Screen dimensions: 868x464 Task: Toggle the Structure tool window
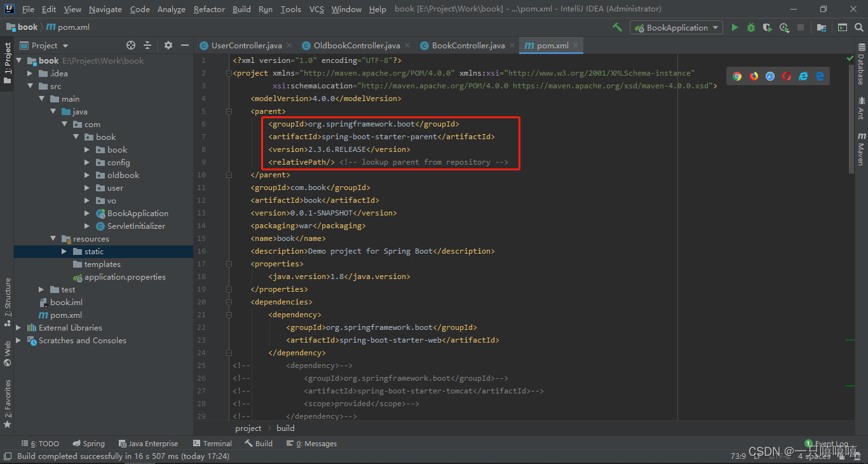coord(7,303)
